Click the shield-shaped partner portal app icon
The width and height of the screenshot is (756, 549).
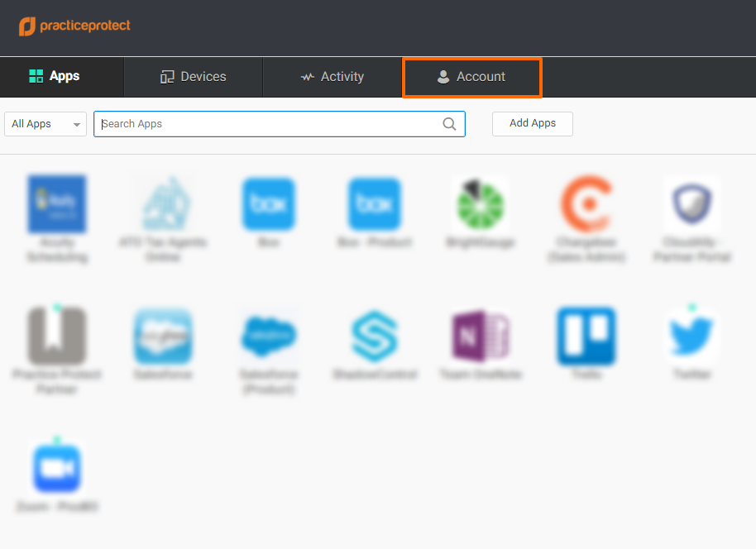pyautogui.click(x=691, y=204)
